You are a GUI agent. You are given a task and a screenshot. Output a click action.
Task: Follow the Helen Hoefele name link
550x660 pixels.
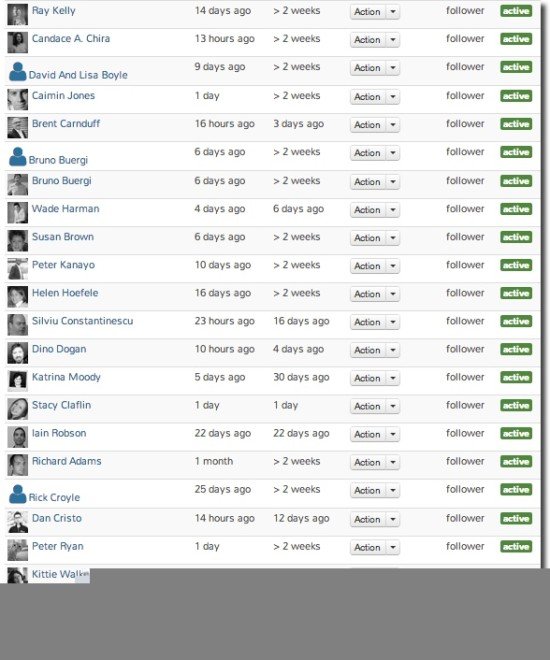(65, 293)
